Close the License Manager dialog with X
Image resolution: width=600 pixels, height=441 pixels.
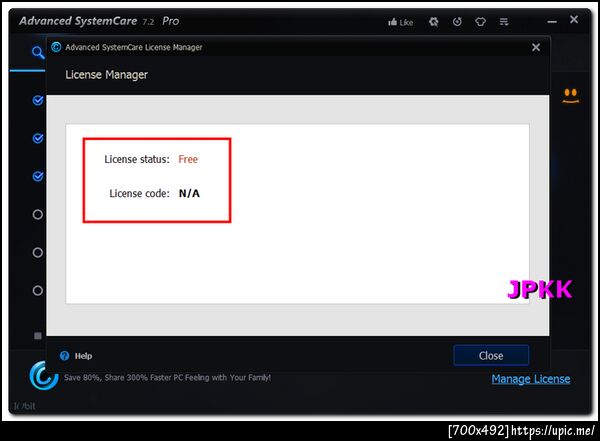point(536,47)
